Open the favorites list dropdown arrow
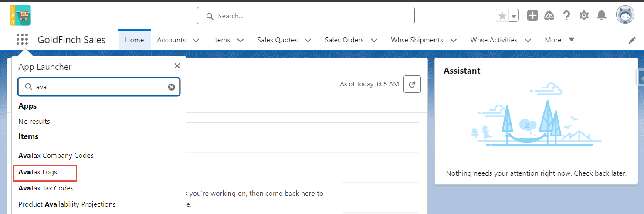Viewport: 644px width, 214px height. point(514,16)
